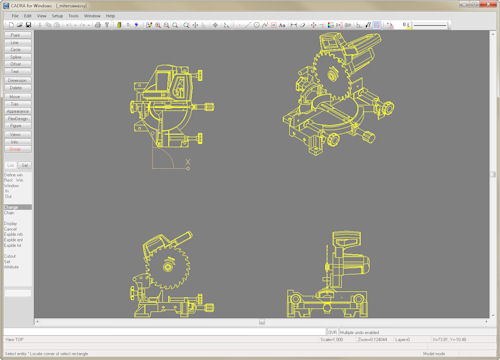Open the View menu
The width and height of the screenshot is (500, 360).
[42, 16]
